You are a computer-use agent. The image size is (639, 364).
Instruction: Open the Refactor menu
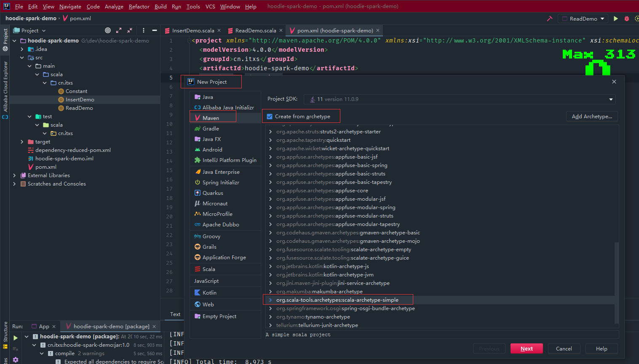click(139, 6)
